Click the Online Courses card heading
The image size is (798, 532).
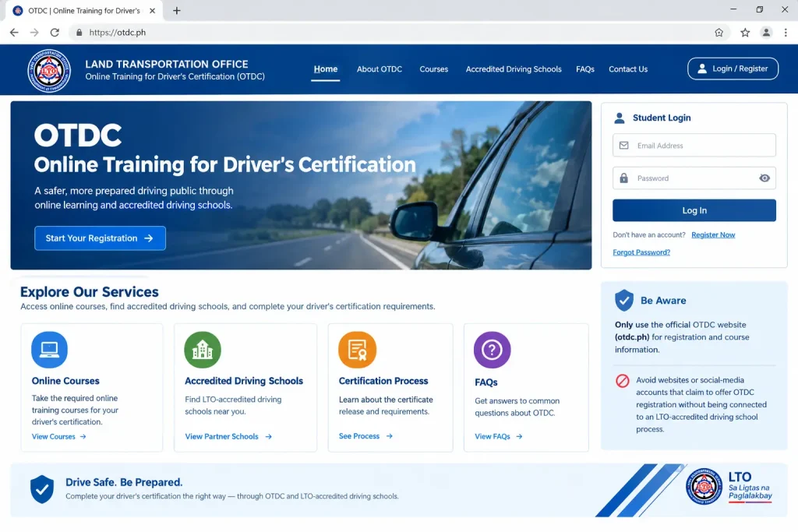tap(65, 381)
